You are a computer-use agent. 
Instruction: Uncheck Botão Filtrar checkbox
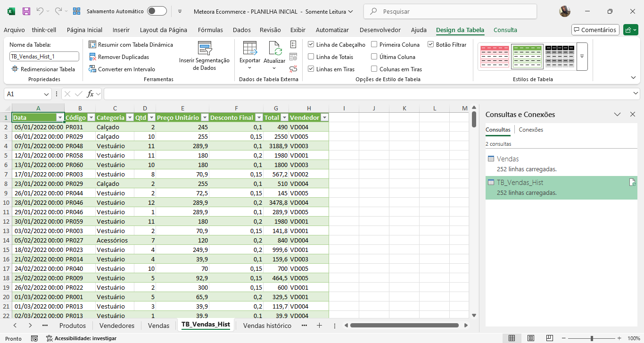[x=431, y=45]
